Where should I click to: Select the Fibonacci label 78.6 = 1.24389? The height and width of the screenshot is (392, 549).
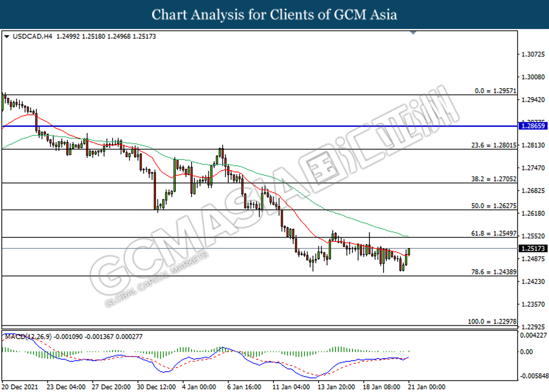[x=494, y=272]
